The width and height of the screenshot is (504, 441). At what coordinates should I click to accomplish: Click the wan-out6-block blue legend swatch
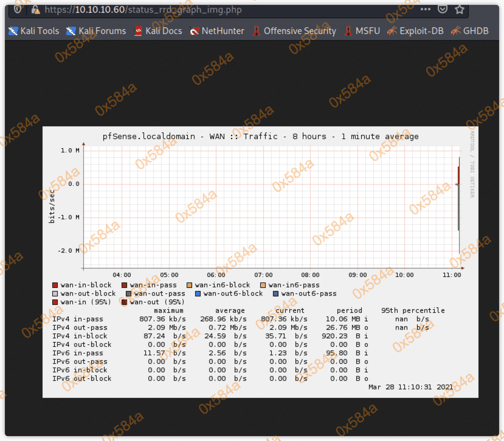tap(198, 294)
